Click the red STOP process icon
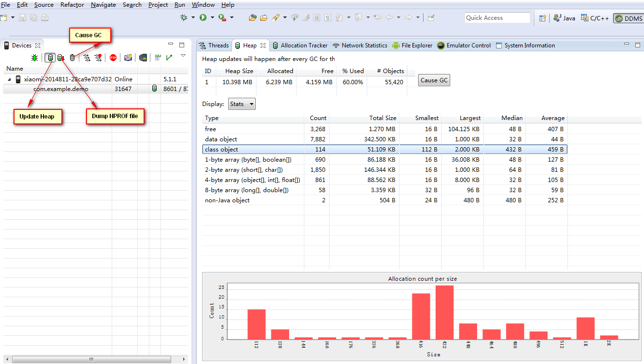Screen dimensions: 644x364 [x=113, y=58]
